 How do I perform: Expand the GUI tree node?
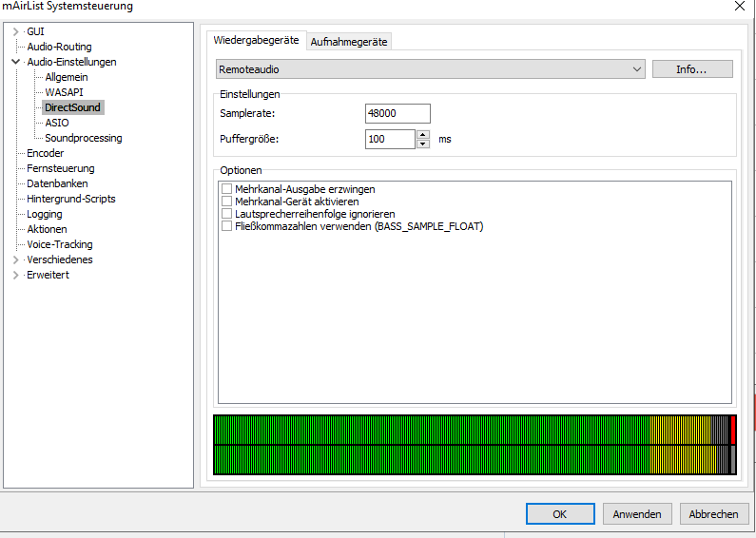[15, 32]
